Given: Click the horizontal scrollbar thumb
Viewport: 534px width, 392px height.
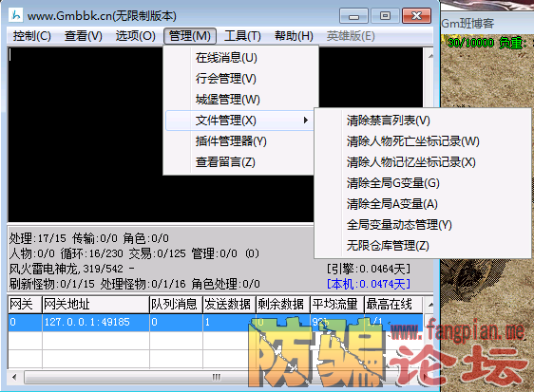Looking at the screenshot, I should (217, 377).
